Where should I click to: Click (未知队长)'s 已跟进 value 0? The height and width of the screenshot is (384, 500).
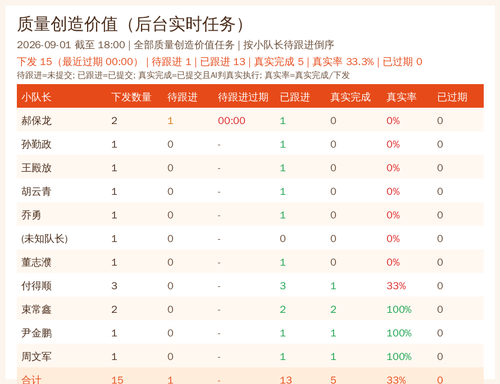(x=283, y=239)
